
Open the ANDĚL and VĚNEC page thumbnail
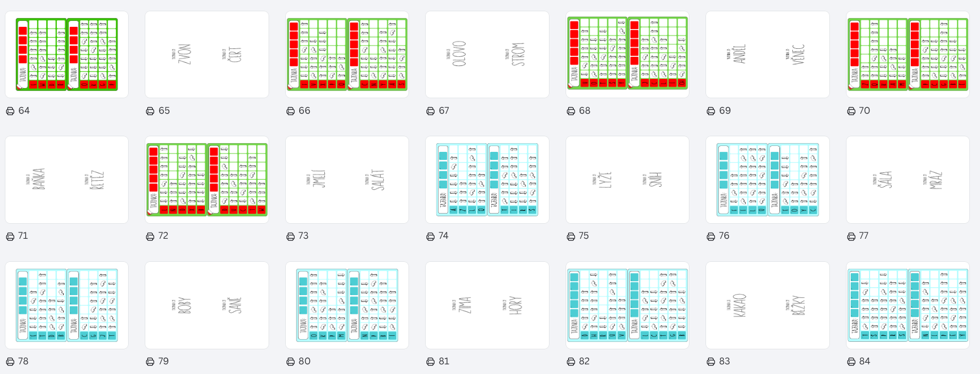pos(767,54)
